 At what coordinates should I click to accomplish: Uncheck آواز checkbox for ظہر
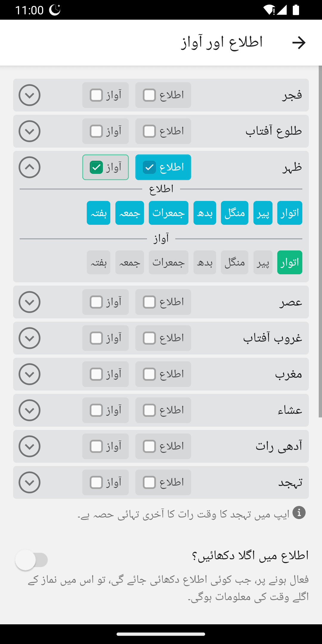tap(96, 167)
